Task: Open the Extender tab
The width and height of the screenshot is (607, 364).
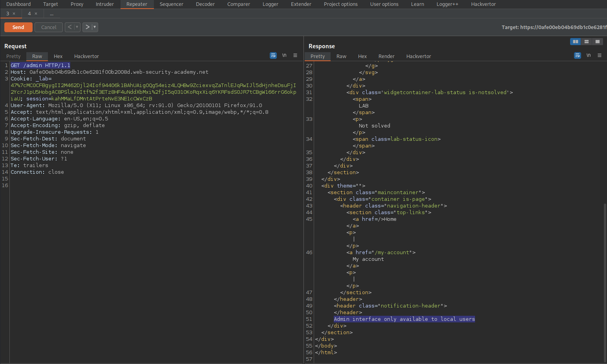Action: click(301, 4)
